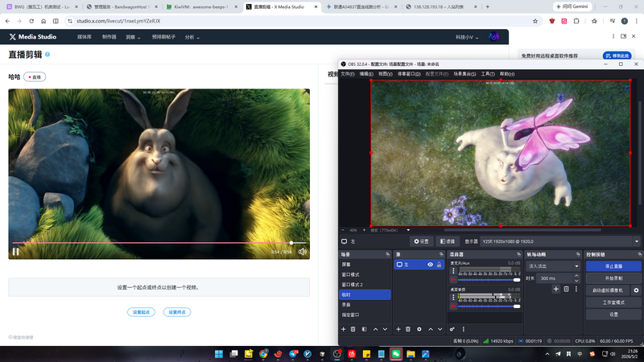Open OBS 停靠窗口 Docks menu
Viewport: 644px width, 362px height.
409,74
